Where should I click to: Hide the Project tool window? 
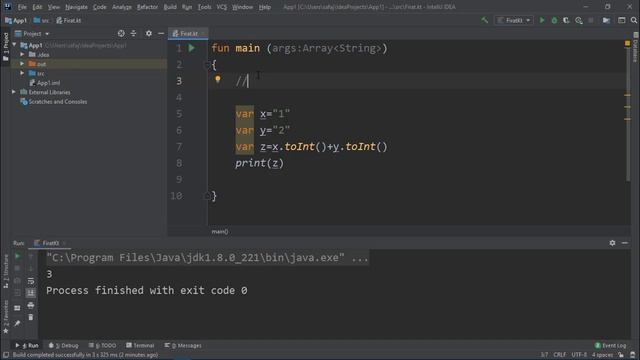[161, 33]
